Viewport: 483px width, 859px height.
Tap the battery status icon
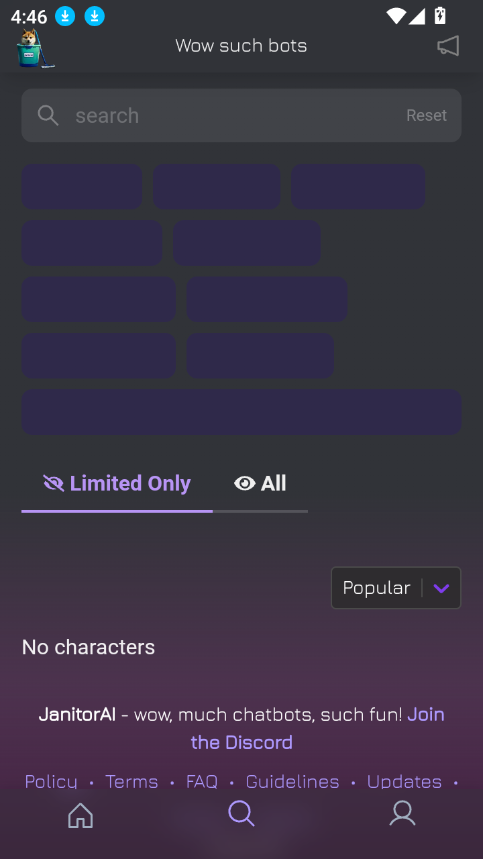pos(440,16)
